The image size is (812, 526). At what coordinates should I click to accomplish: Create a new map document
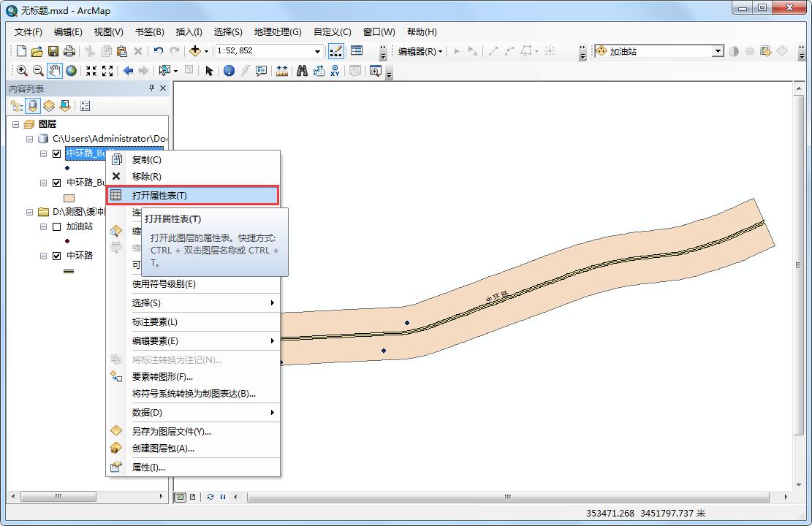(21, 51)
